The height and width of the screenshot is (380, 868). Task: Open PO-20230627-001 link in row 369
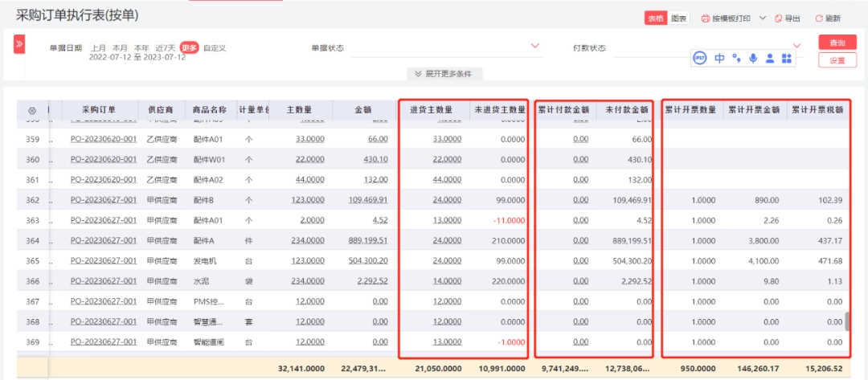click(104, 341)
